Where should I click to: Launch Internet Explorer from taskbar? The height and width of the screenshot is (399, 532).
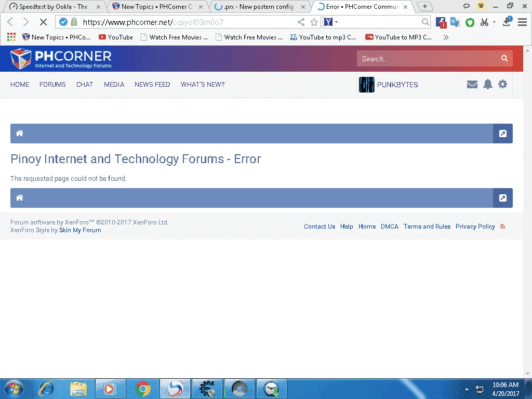point(46,389)
